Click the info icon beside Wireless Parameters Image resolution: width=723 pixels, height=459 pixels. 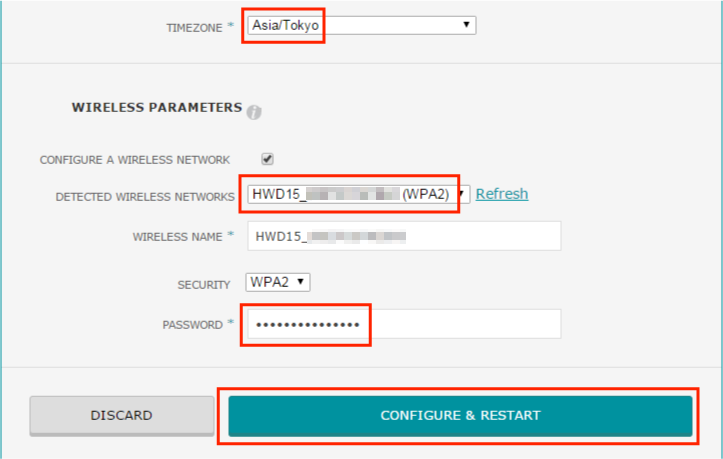coord(254,112)
